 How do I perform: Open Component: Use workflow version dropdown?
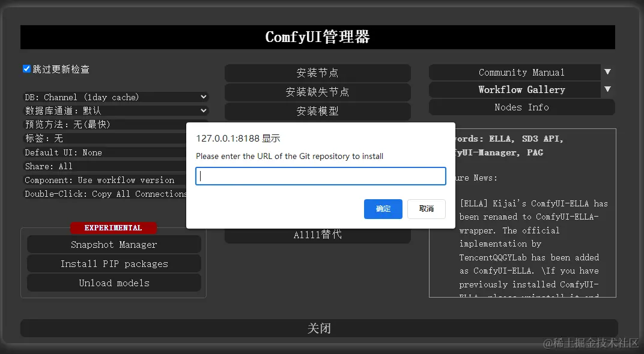click(x=105, y=180)
